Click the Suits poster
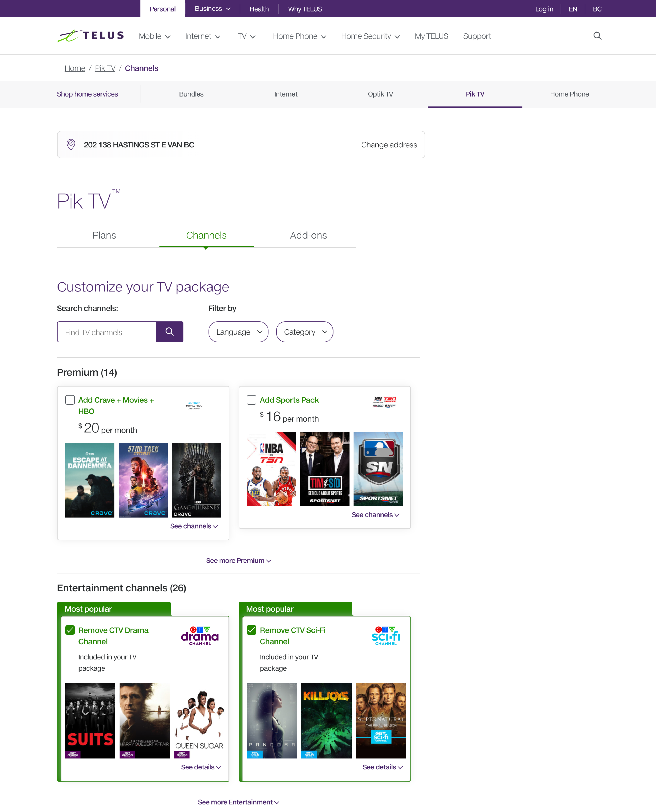The image size is (656, 812). tap(90, 720)
